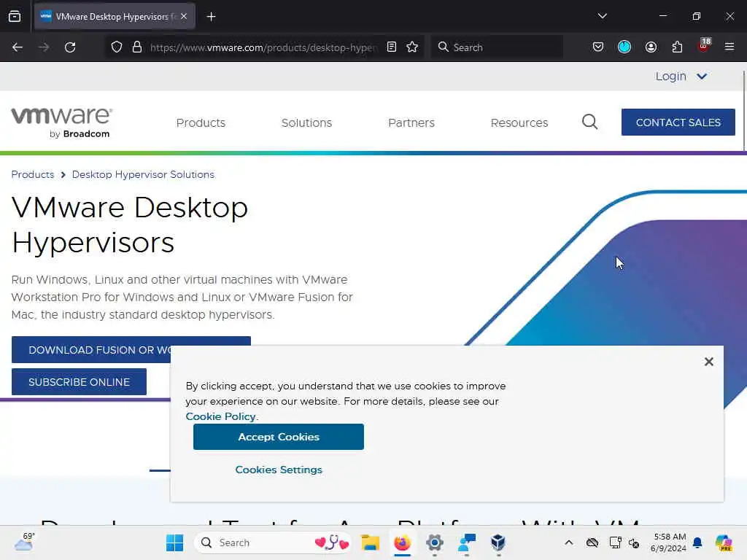Open the notification bell in the tray

pyautogui.click(x=697, y=542)
